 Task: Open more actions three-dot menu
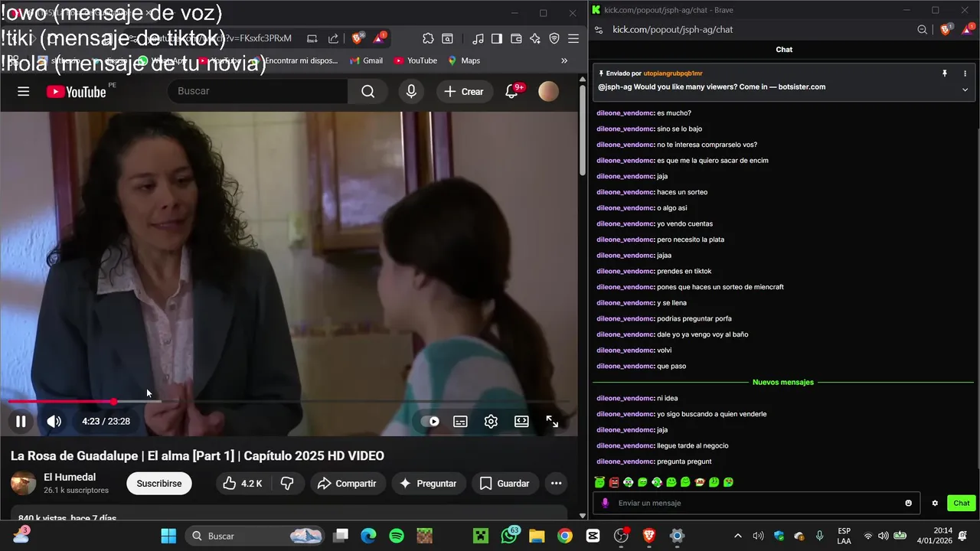(557, 484)
